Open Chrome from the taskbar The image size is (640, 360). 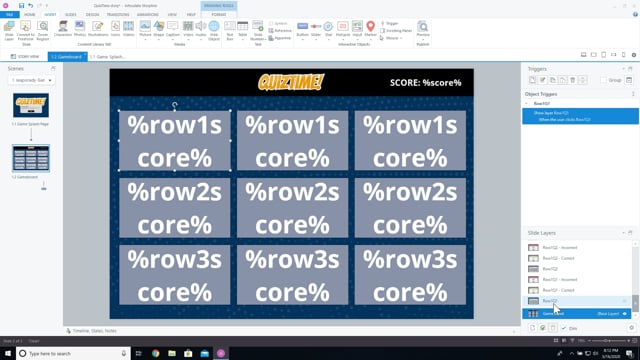tap(156, 353)
